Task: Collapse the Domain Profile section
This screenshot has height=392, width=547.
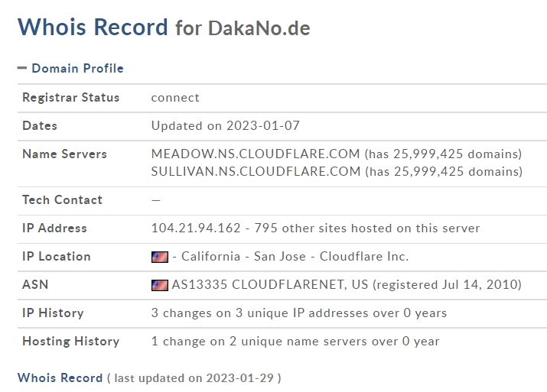Action: coord(77,68)
